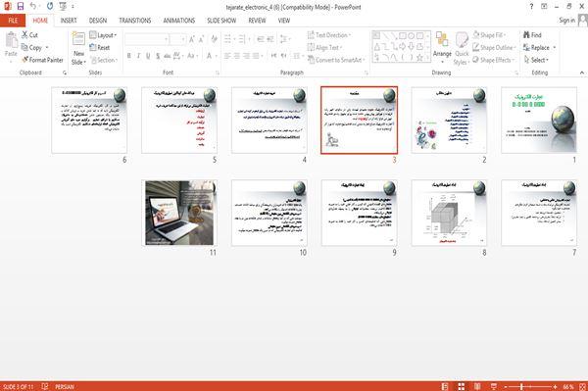This screenshot has width=588, height=391.
Task: Switch to the DESIGN tab
Action: [x=98, y=21]
